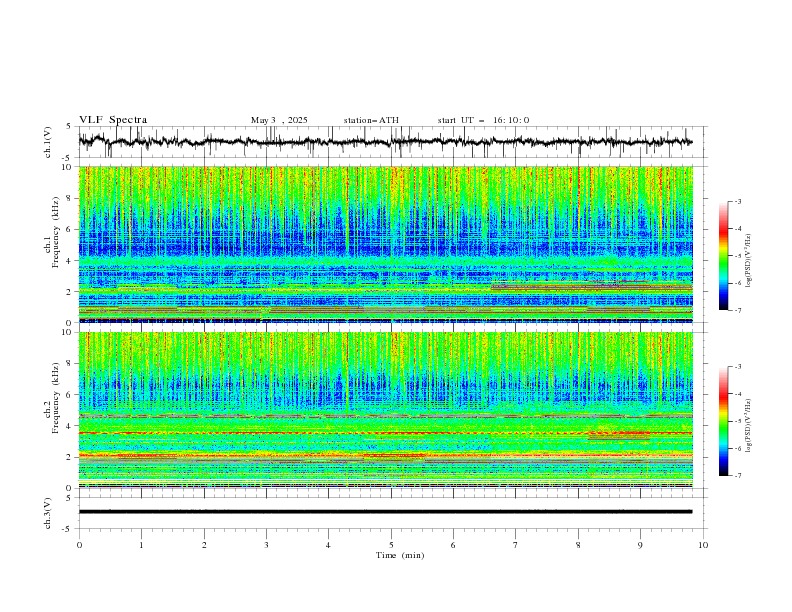Click the log(PSD) label beside ch.2 colorbar
792x612 pixels.
748,426
